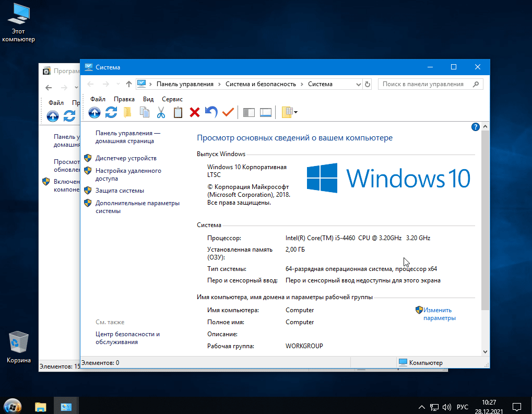This screenshot has height=414, width=532.
Task: Click the clipboard Paste icon
Action: [178, 112]
